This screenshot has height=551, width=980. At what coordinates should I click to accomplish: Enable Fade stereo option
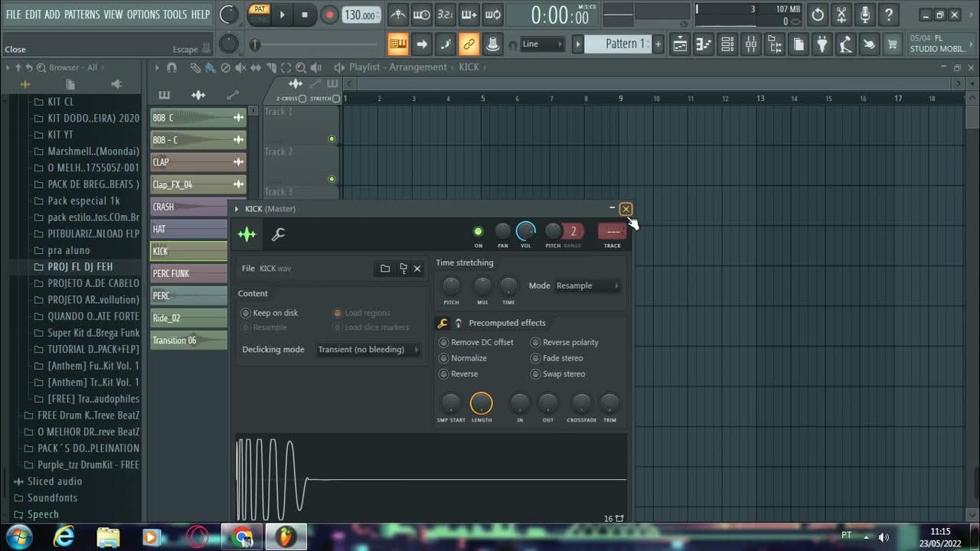coord(557,358)
